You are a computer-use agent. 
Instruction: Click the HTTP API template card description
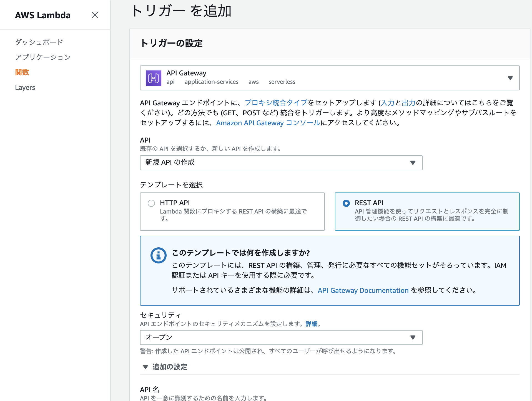click(234, 215)
